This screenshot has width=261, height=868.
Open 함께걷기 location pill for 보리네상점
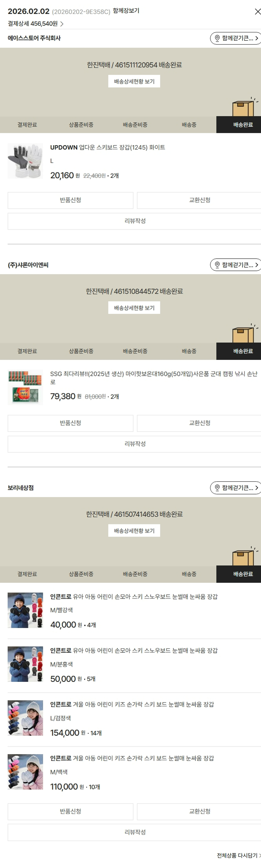tap(236, 488)
